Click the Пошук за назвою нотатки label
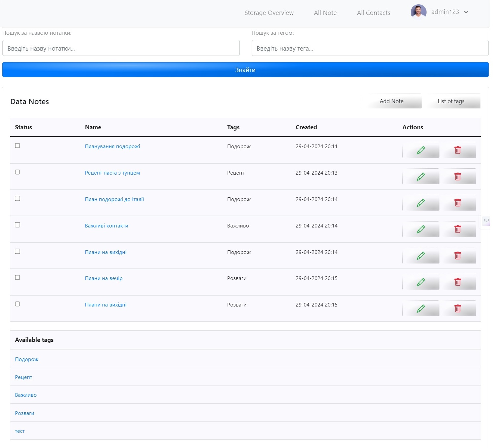The width and height of the screenshot is (495, 448). [37, 33]
